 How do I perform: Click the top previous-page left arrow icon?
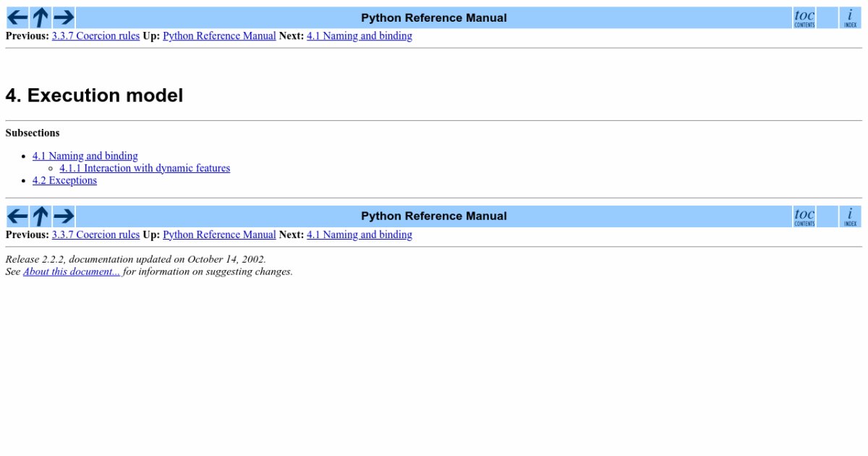point(17,17)
